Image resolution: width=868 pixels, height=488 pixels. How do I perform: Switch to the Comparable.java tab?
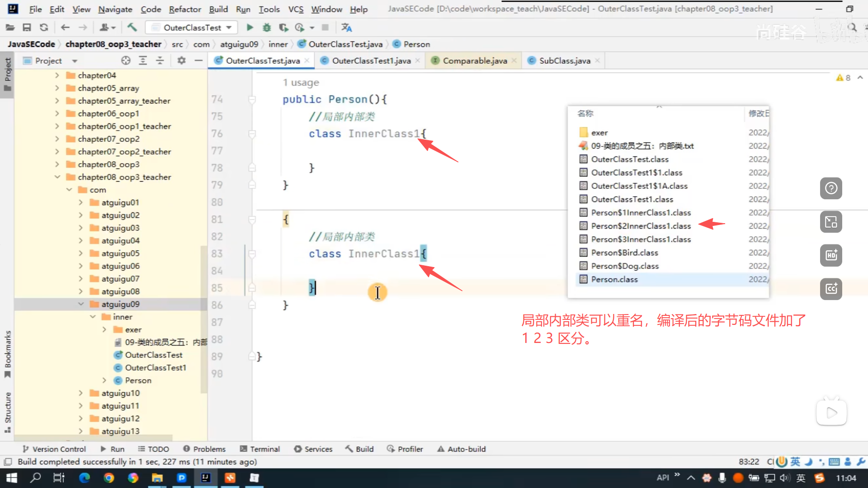pyautogui.click(x=474, y=61)
